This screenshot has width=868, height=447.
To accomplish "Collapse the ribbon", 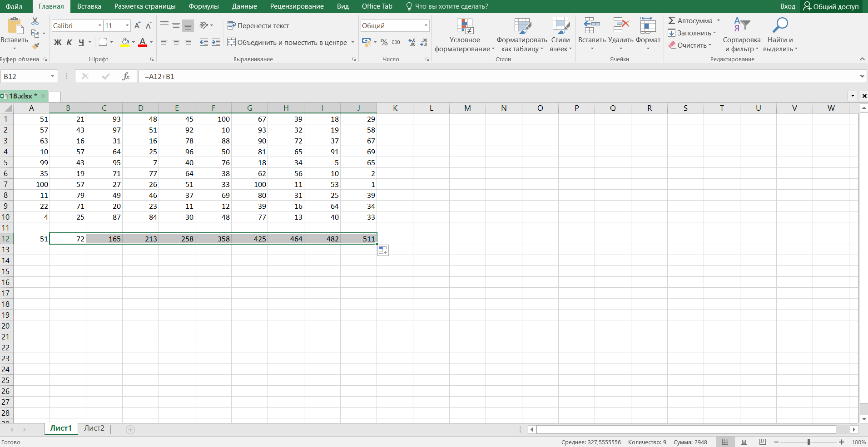I will 862,59.
